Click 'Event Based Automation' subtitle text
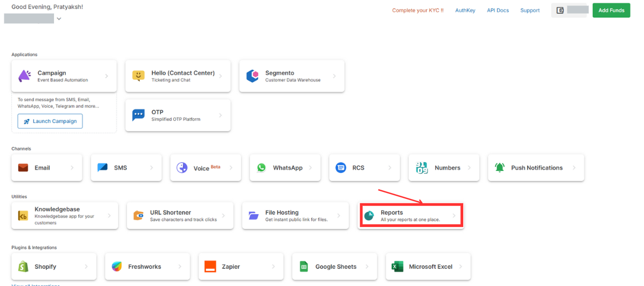 coord(63,80)
